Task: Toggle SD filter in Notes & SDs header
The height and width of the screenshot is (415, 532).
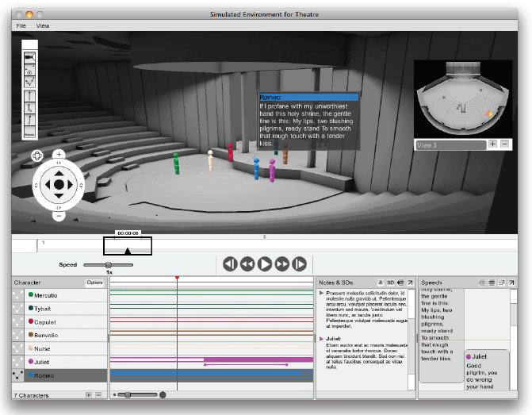Action: pos(390,282)
